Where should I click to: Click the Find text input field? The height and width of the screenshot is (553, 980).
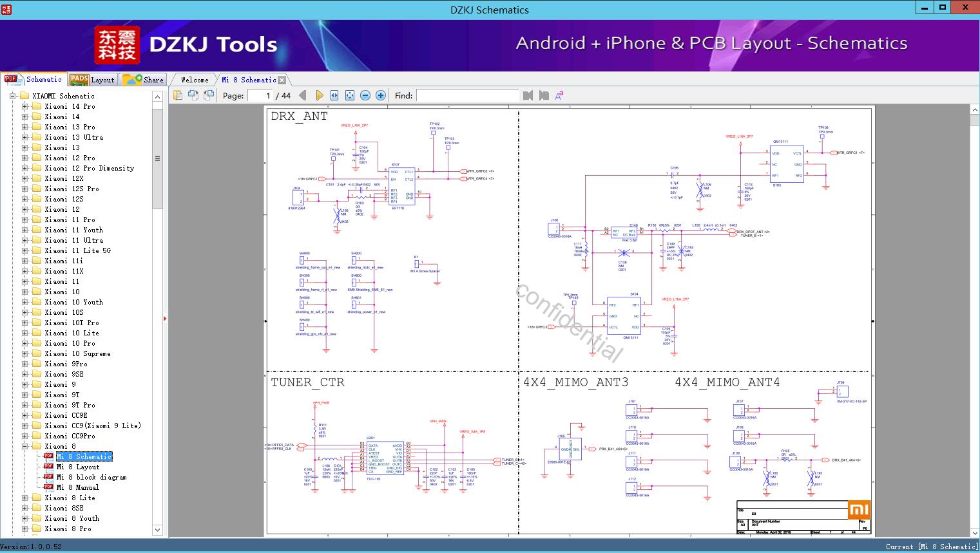tap(467, 95)
